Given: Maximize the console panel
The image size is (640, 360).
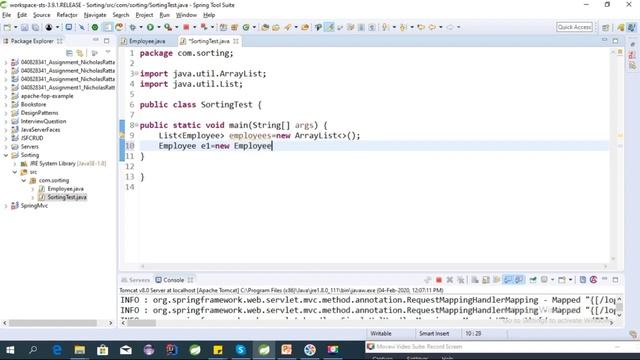Looking at the screenshot, I should pyautogui.click(x=616, y=280).
